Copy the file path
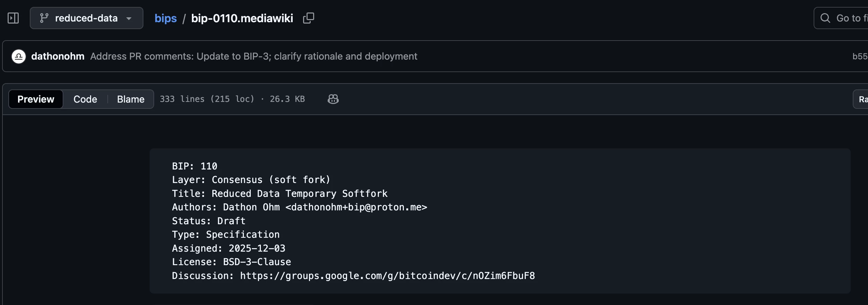The width and height of the screenshot is (868, 305). [308, 18]
